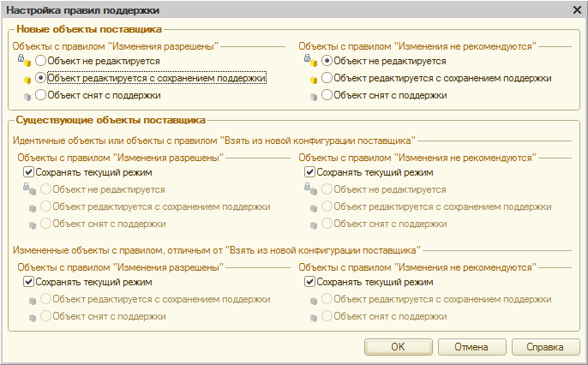Uncheck "Сохранять текущий режим" for changed objects, "не рекомендуются"

pos(310,282)
